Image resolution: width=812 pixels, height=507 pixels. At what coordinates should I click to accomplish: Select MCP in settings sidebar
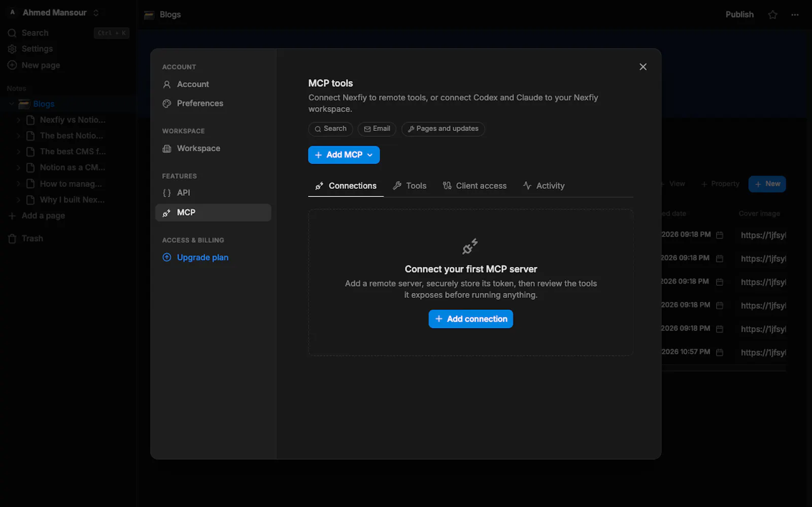click(x=213, y=213)
